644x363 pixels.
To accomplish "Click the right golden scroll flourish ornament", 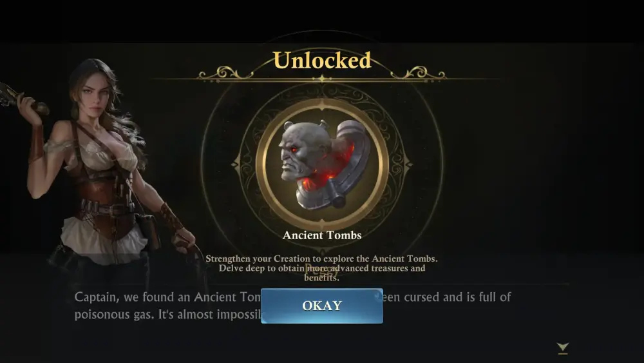I will pyautogui.click(x=418, y=74).
